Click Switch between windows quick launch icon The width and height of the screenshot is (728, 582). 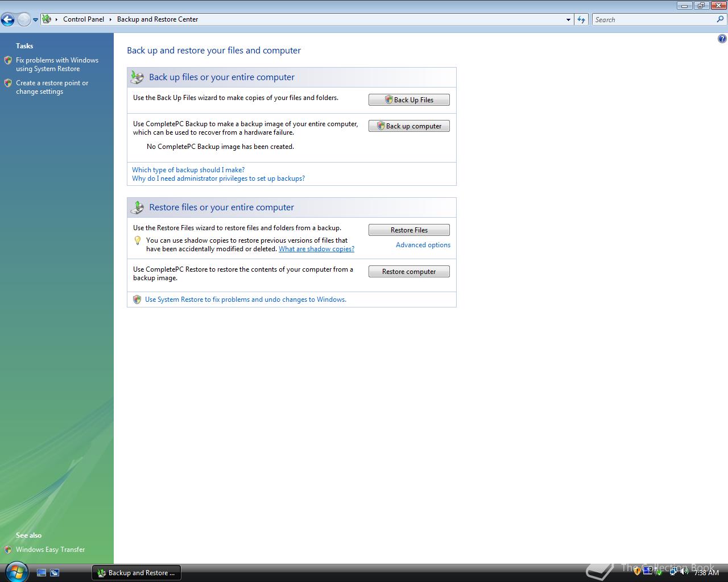pyautogui.click(x=55, y=573)
